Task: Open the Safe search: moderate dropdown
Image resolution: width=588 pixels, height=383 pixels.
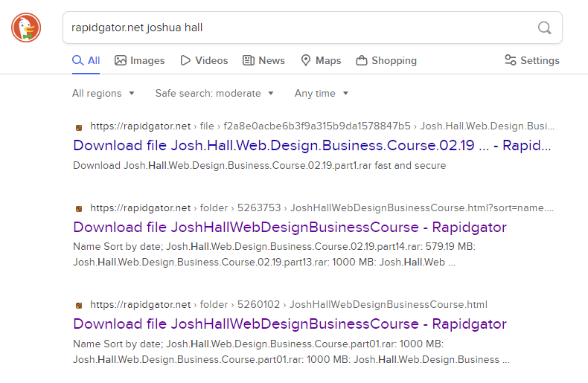Action: coord(214,93)
